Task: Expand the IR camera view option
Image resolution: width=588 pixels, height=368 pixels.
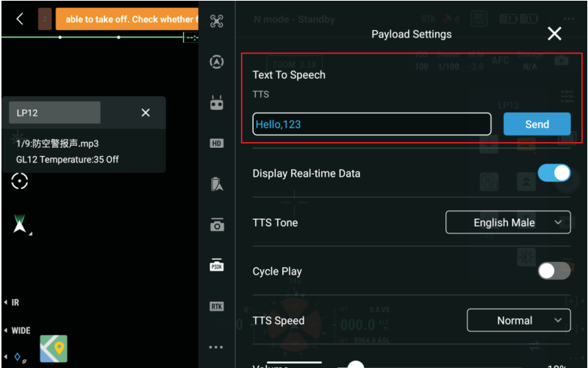Action: (x=12, y=302)
